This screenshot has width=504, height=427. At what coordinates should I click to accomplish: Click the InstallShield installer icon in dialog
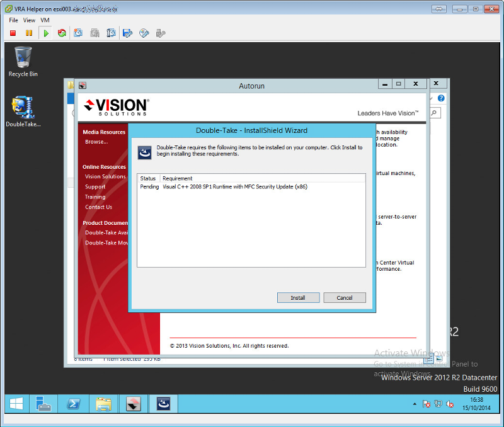click(x=145, y=152)
